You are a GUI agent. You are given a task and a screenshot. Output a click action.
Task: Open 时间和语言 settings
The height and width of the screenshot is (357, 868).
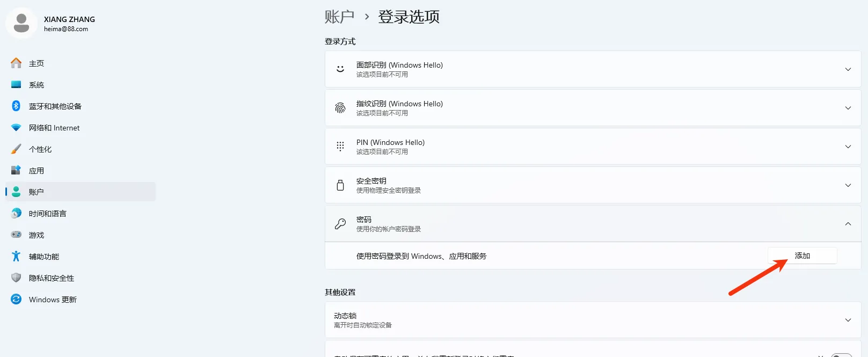click(81, 214)
